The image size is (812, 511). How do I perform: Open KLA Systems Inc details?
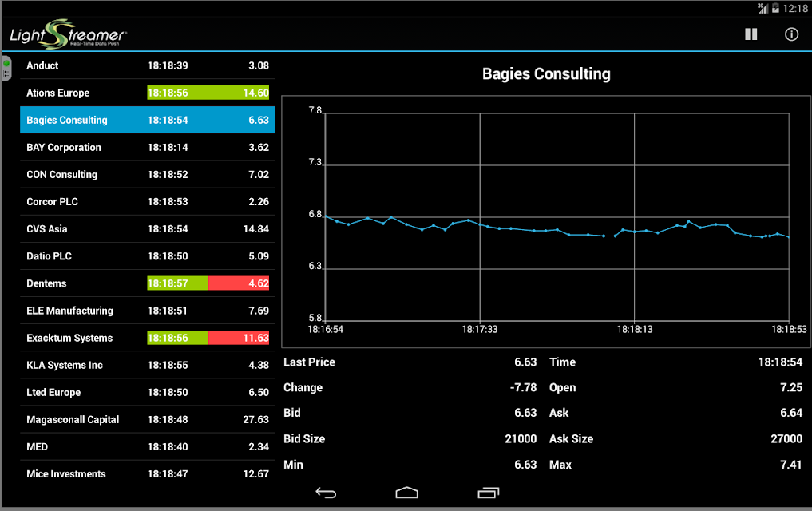[148, 365]
